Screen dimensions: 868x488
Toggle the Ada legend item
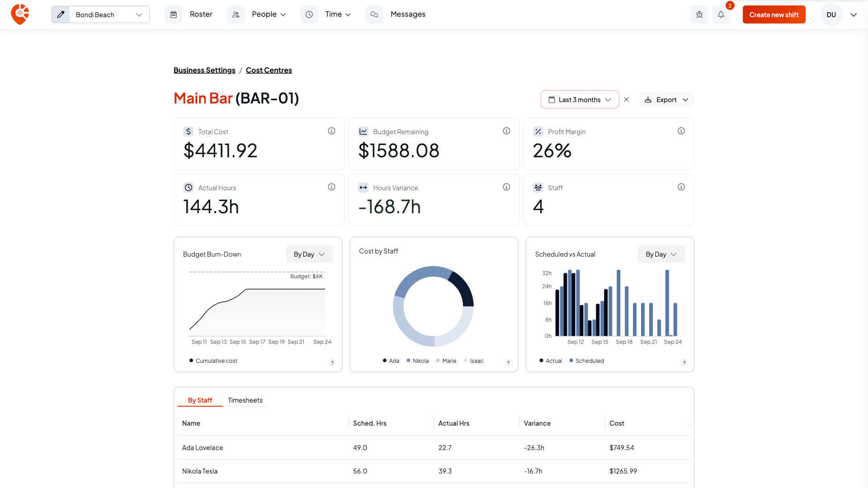pos(391,361)
